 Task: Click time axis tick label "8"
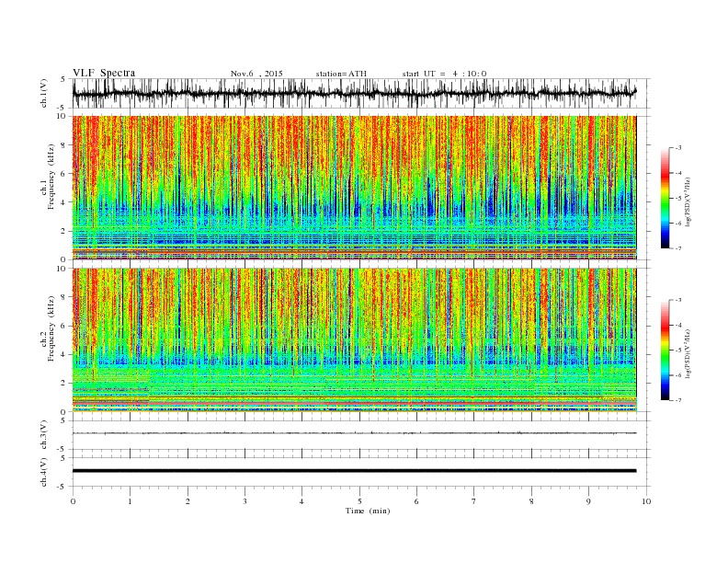(x=531, y=501)
